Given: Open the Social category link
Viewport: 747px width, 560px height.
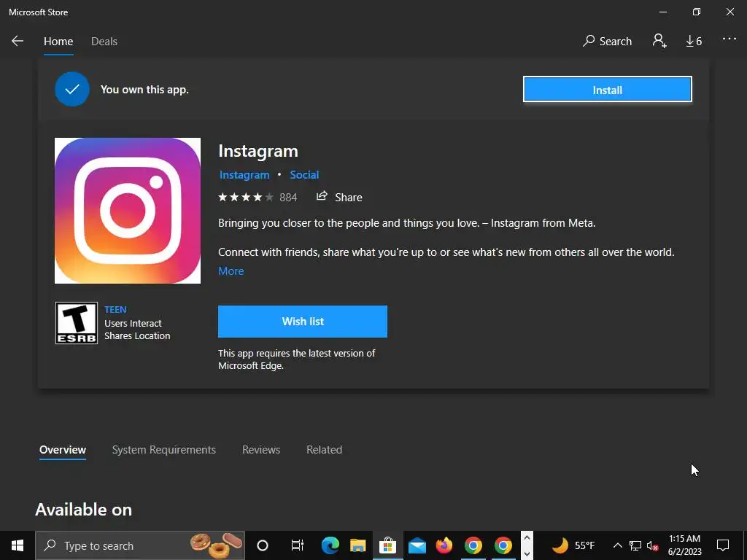Looking at the screenshot, I should [304, 175].
